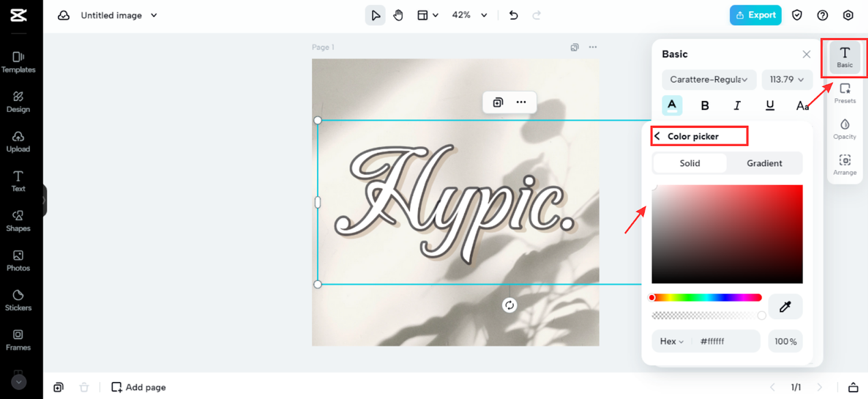This screenshot has height=399, width=868.
Task: Redo the last action
Action: pos(537,15)
